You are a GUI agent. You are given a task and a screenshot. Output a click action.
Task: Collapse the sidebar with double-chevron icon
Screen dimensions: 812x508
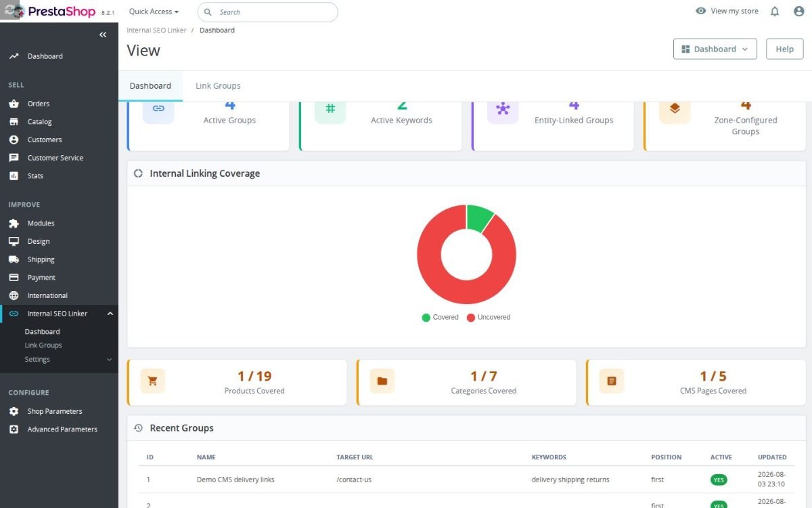point(103,35)
